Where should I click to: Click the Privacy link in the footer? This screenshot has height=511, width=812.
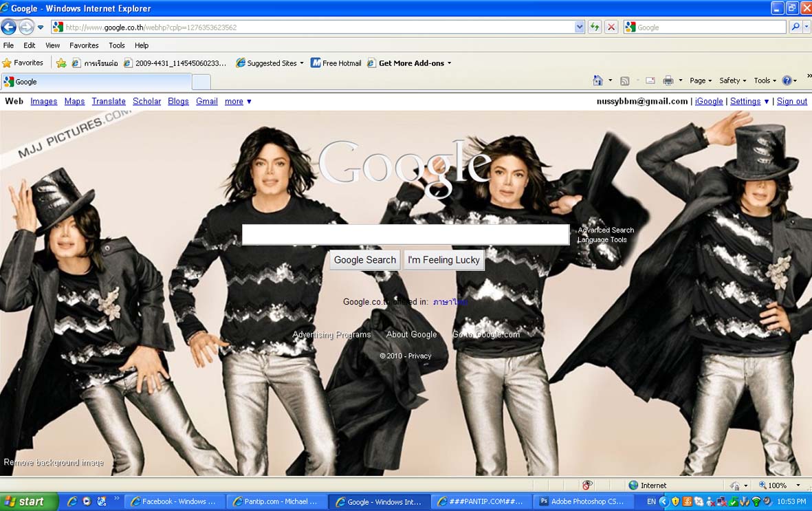pos(419,356)
